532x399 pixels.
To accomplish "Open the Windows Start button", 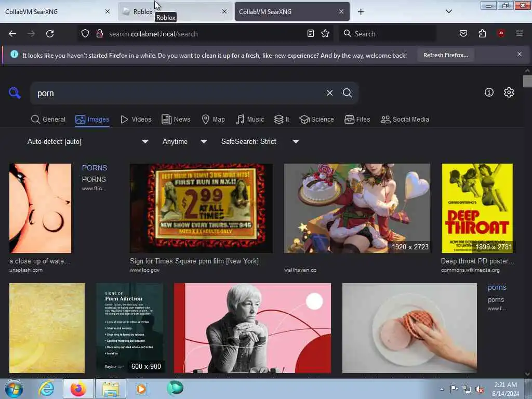I will point(14,389).
